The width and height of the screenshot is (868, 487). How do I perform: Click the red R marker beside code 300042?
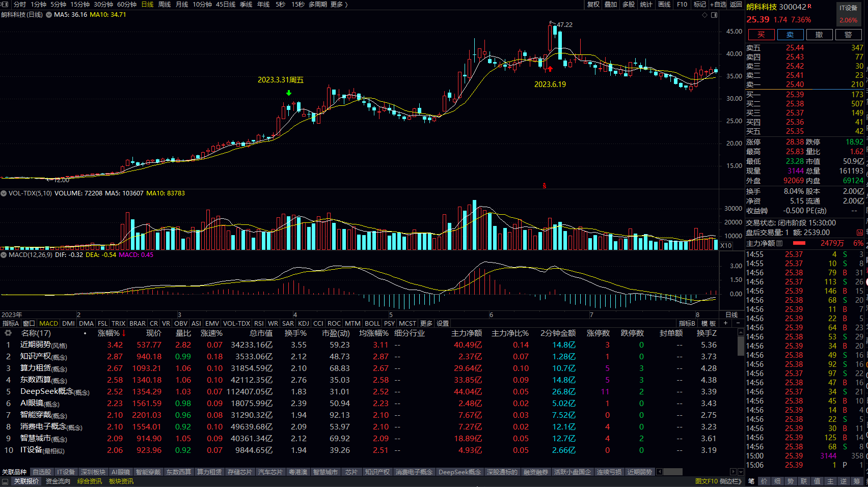pyautogui.click(x=809, y=6)
